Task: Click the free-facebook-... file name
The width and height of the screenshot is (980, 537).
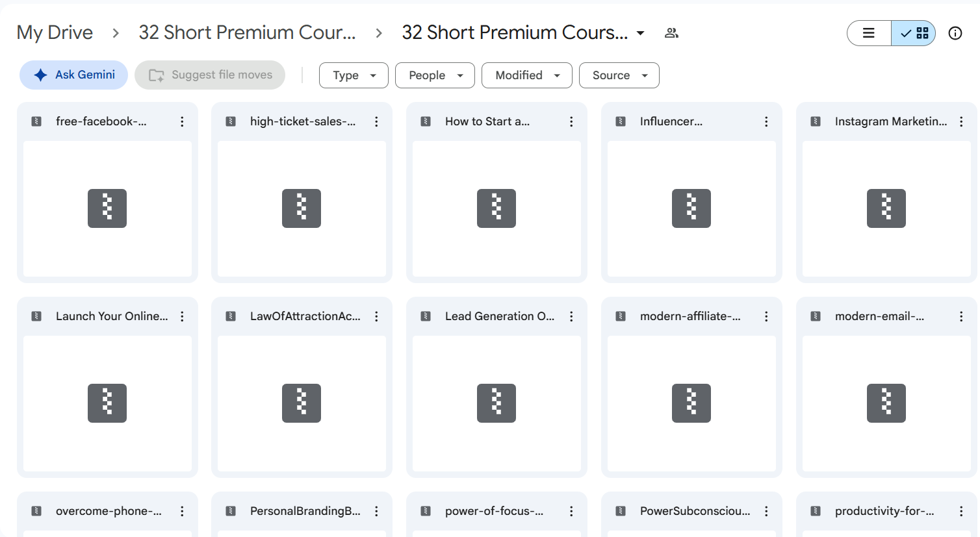Action: 101,121
